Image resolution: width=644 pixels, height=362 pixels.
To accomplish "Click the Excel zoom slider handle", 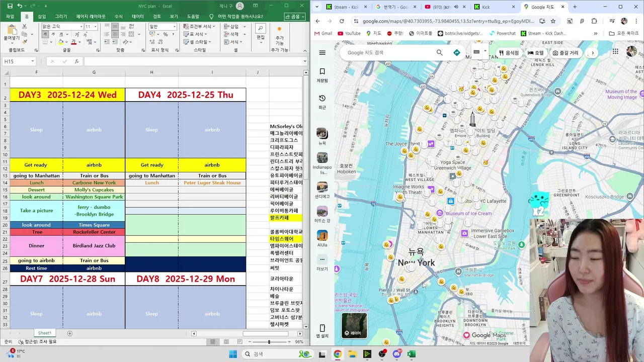I will tap(269, 342).
